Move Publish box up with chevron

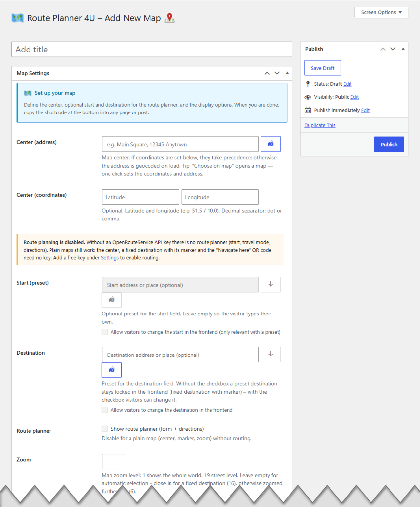point(383,49)
